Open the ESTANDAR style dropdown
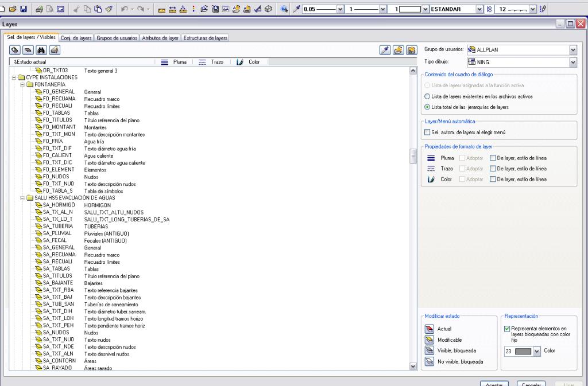The width and height of the screenshot is (588, 386). [479, 9]
